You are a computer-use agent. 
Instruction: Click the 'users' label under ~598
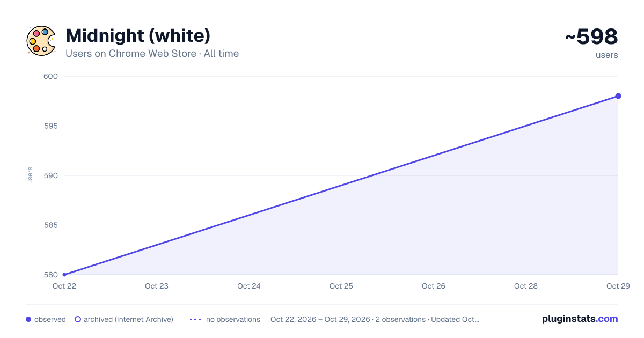coord(606,55)
